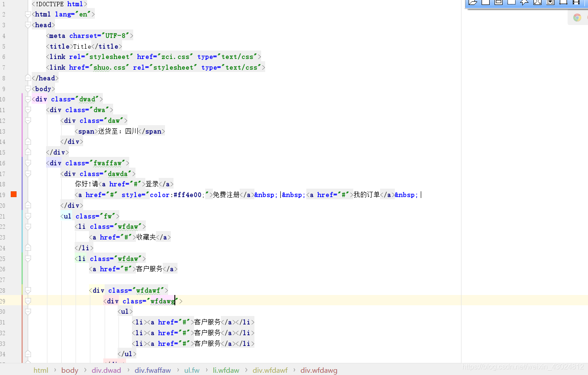The image size is (588, 375).
Task: Select li.wfdaw in the breadcrumb bar
Action: [x=226, y=370]
